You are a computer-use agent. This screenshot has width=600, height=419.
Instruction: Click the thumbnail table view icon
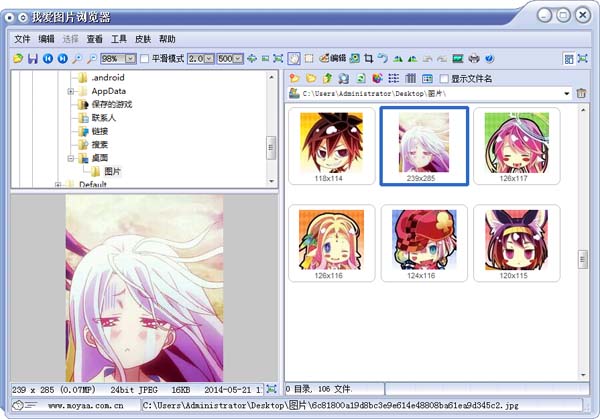[427, 78]
